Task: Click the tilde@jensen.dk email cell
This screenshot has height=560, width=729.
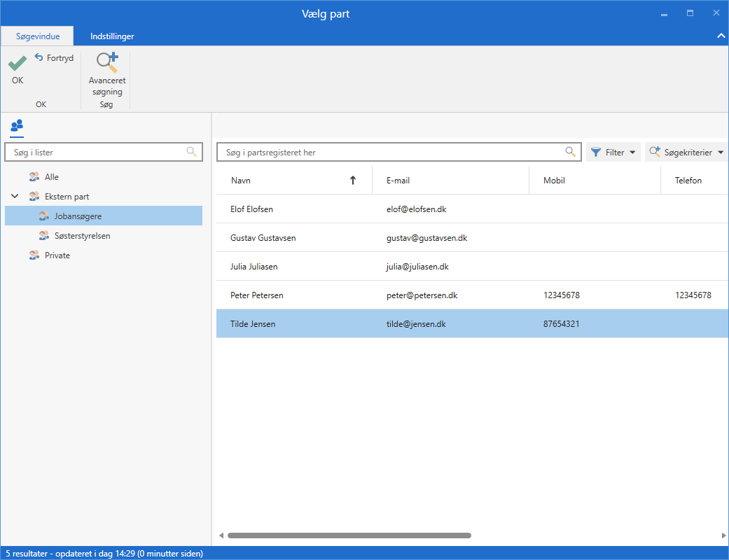Action: click(x=416, y=324)
